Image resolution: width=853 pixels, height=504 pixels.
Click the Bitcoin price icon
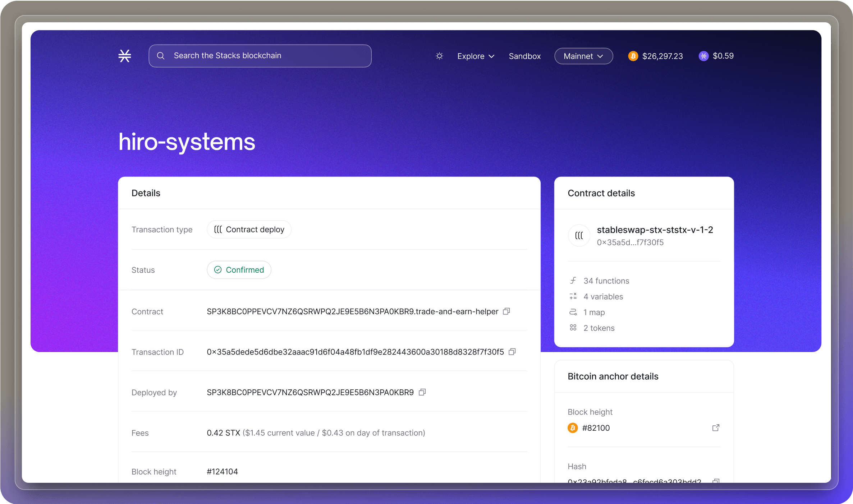tap(633, 56)
